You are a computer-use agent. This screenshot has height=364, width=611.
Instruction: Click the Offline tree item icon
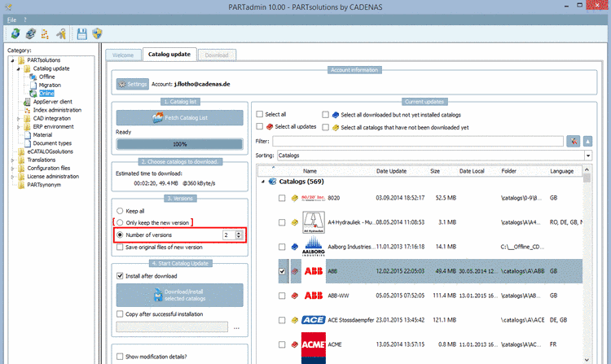[33, 77]
